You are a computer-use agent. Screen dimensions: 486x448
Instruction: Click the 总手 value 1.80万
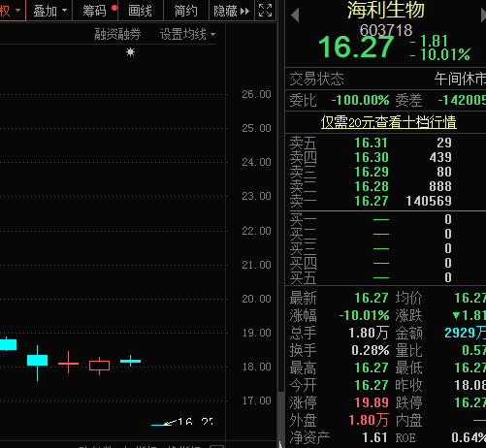pyautogui.click(x=369, y=333)
